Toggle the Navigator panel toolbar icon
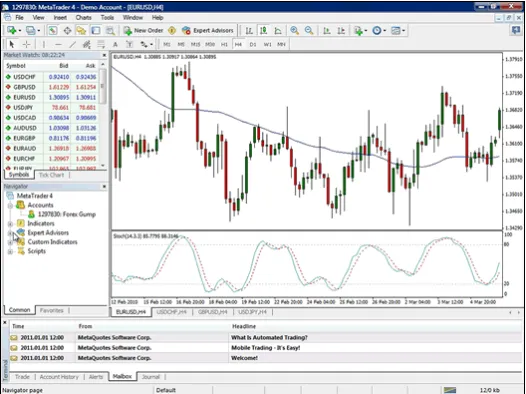 [x=82, y=31]
